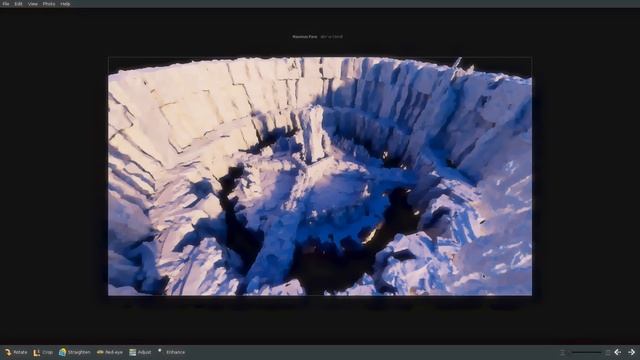This screenshot has height=360, width=640.
Task: Click the zoom slider track
Action: [586, 352]
